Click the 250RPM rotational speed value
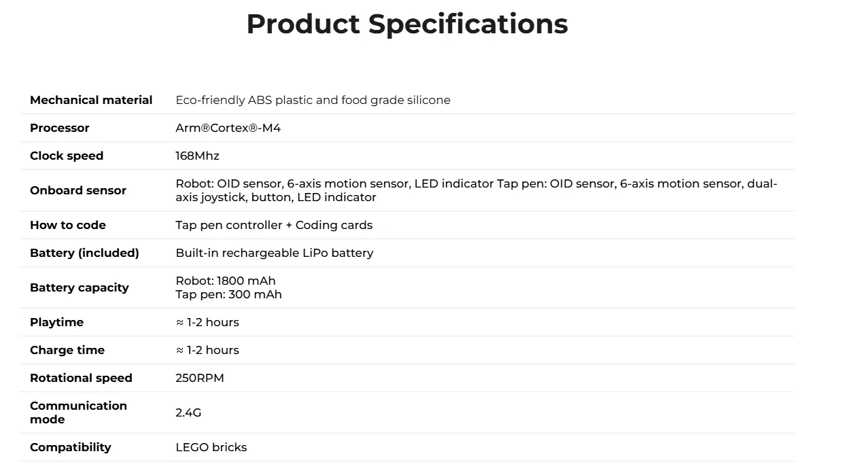The width and height of the screenshot is (868, 475). [200, 378]
